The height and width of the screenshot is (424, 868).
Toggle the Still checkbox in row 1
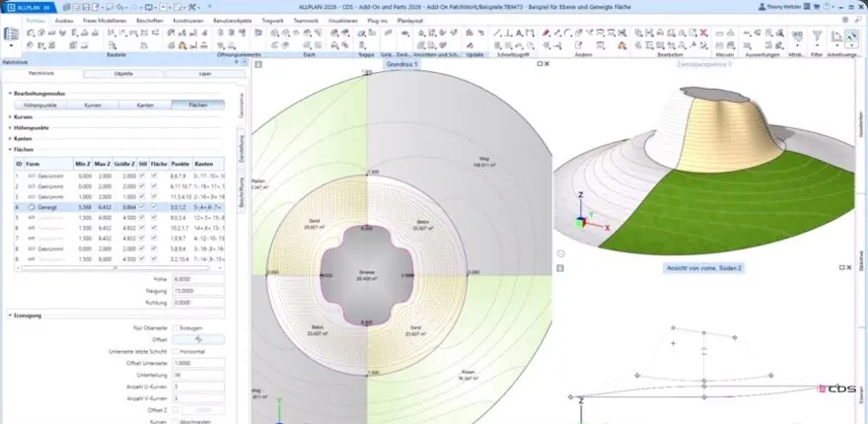click(142, 177)
